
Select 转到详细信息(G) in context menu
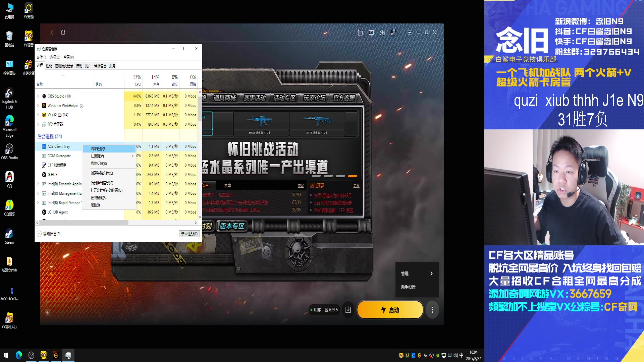click(109, 183)
